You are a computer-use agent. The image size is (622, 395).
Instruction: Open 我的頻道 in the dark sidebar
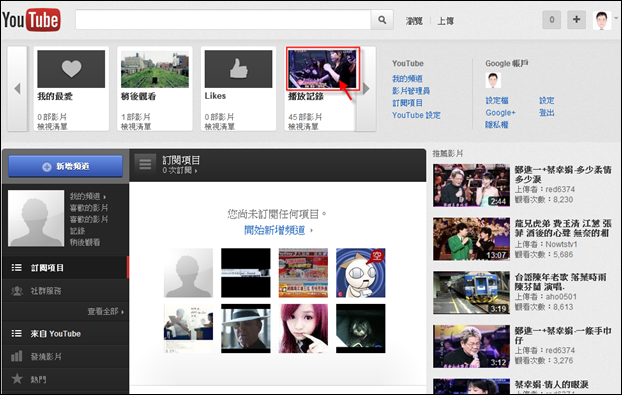coord(85,196)
